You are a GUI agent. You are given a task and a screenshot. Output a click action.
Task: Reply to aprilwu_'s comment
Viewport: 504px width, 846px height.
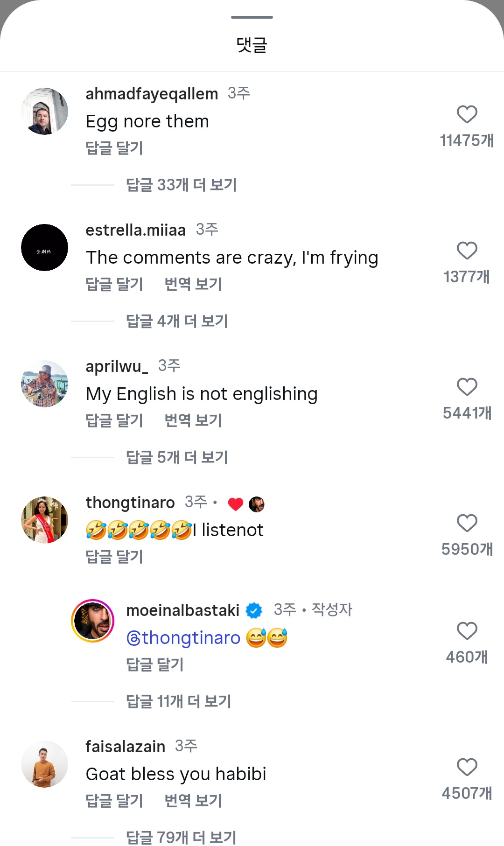[114, 420]
